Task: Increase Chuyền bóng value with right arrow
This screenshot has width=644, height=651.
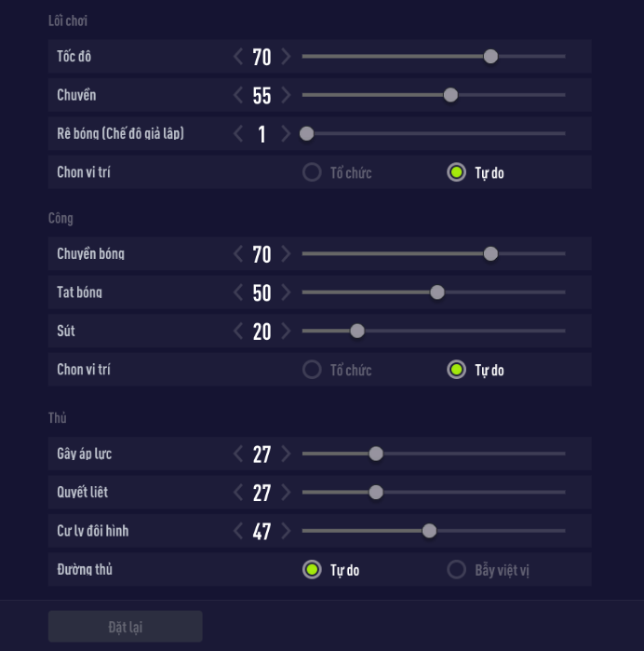Action: coord(286,254)
